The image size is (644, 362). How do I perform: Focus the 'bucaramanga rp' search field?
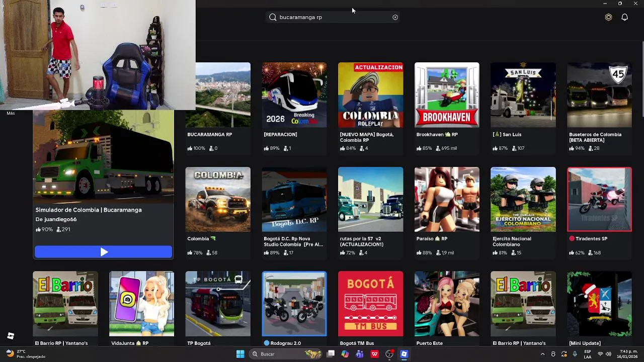[x=333, y=17]
